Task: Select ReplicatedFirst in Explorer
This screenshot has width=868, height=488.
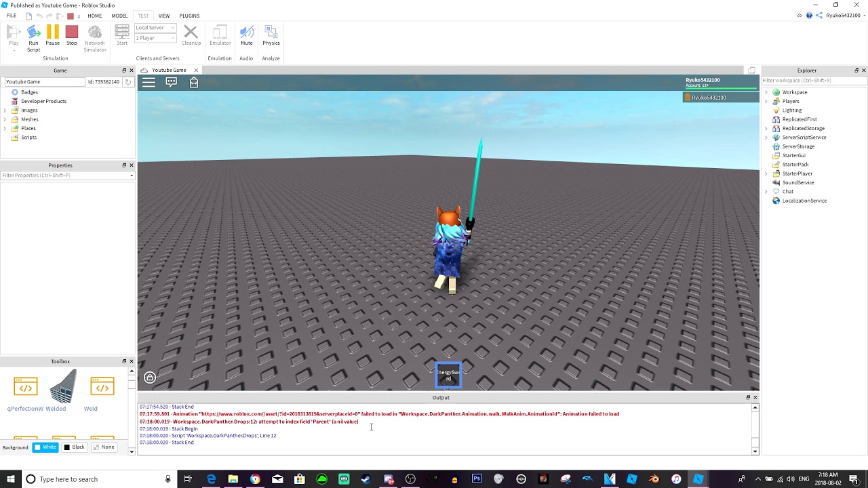Action: [799, 119]
